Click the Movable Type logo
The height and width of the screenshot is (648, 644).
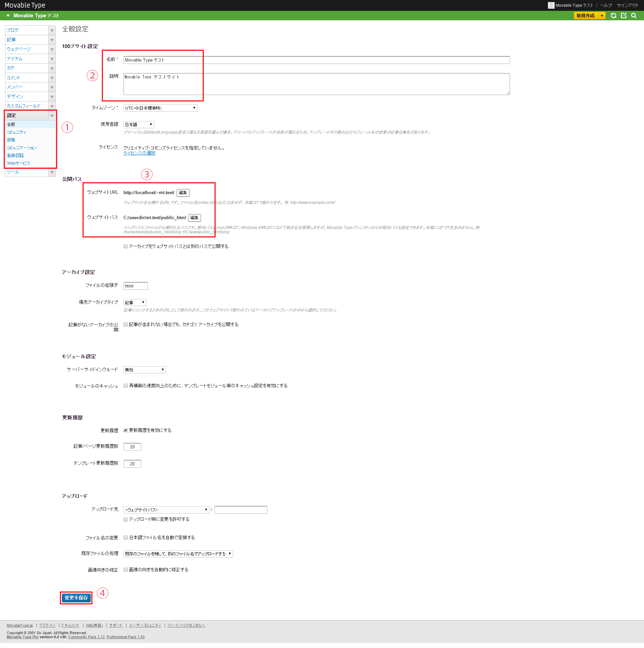[x=25, y=5]
